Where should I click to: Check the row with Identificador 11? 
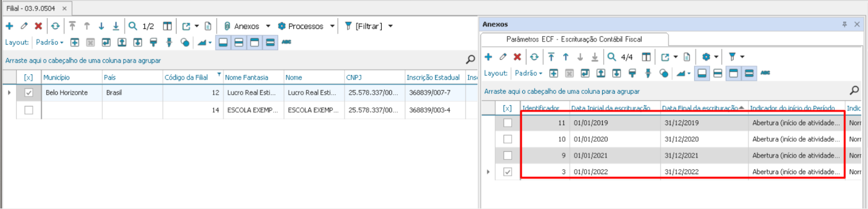tap(507, 123)
